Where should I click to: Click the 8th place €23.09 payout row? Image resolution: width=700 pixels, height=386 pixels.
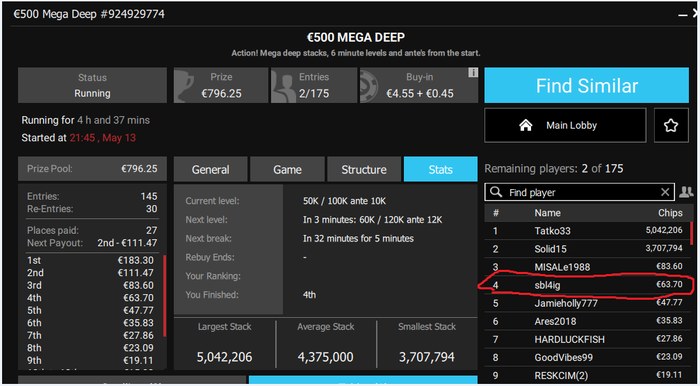click(90, 348)
